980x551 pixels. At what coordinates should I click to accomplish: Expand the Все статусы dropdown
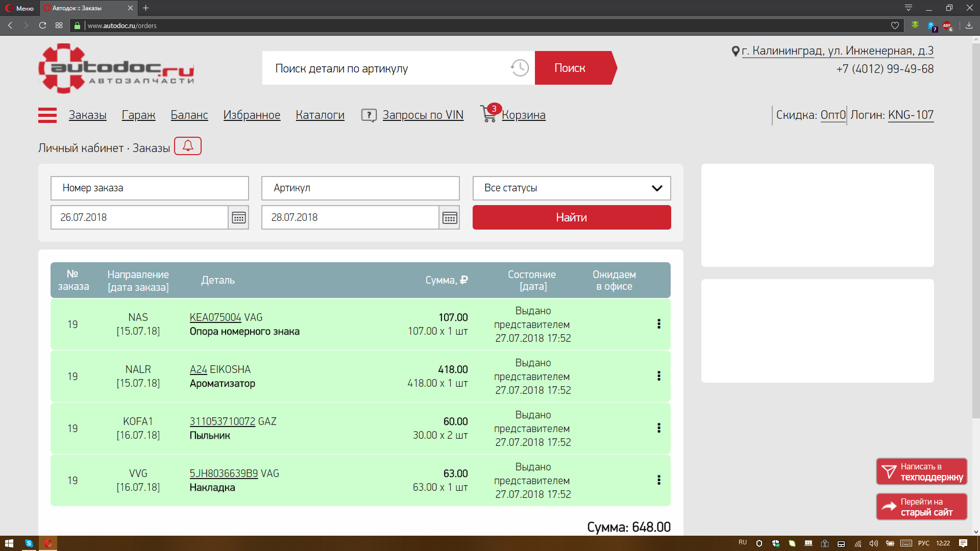click(x=572, y=188)
